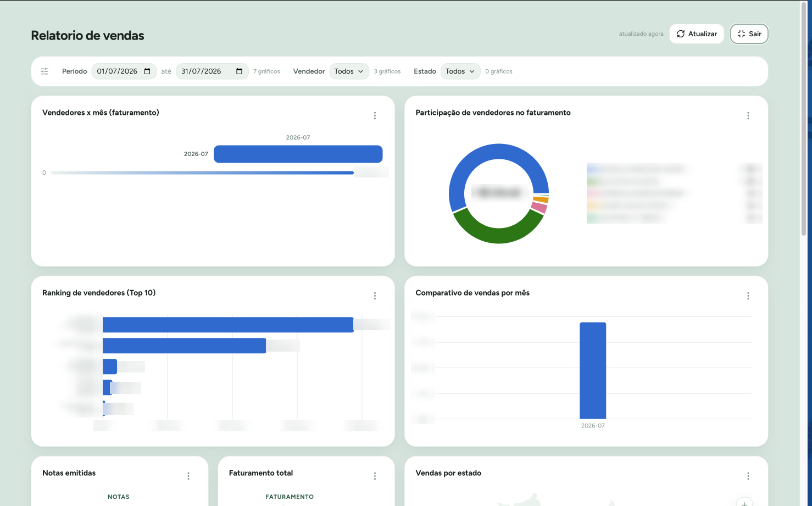Open options menu for Ranking de vendedores card
Image resolution: width=812 pixels, height=506 pixels.
coord(375,296)
